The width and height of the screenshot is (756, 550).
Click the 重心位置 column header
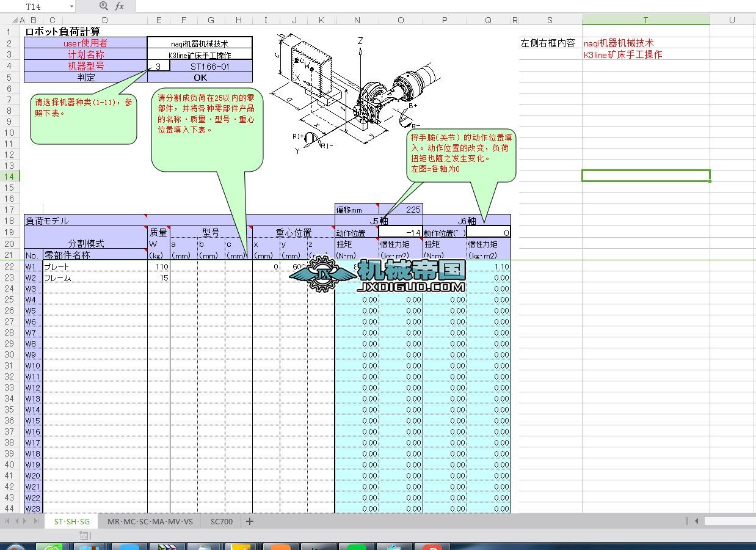click(294, 232)
